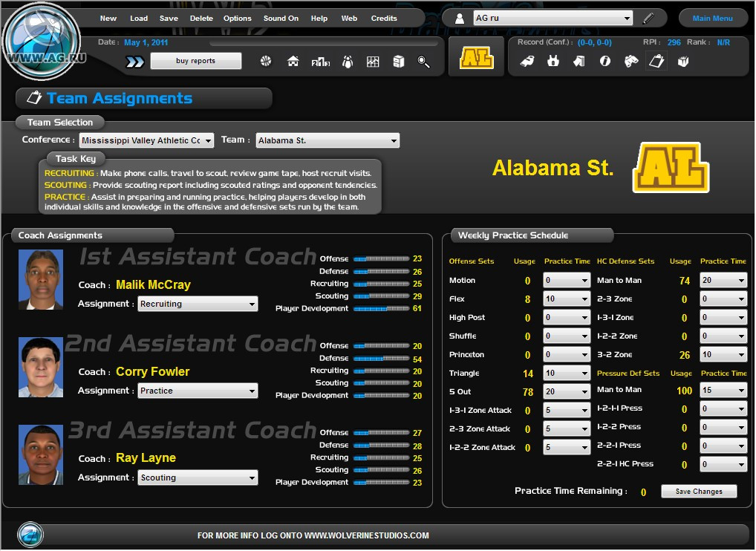
Task: Click the large Alabama St. AL logo
Action: click(671, 167)
